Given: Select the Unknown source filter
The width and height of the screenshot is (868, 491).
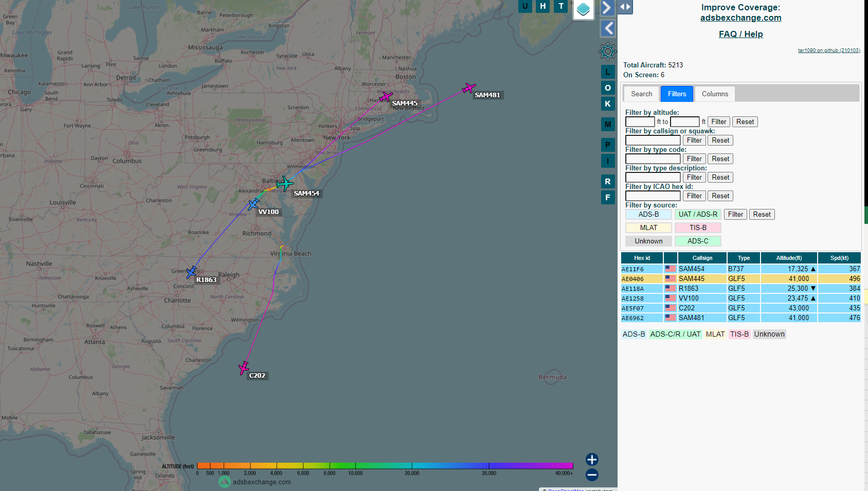Looking at the screenshot, I should [x=648, y=241].
